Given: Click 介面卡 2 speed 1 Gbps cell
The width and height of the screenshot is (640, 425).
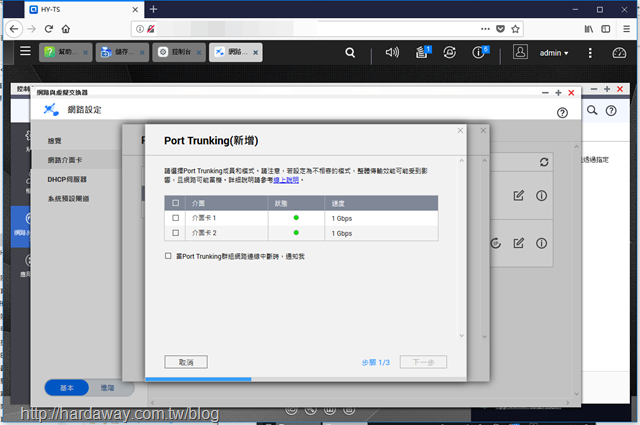Looking at the screenshot, I should point(342,234).
